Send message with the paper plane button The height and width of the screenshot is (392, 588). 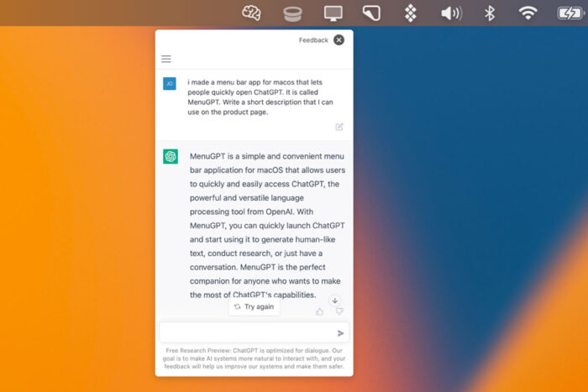click(x=340, y=333)
